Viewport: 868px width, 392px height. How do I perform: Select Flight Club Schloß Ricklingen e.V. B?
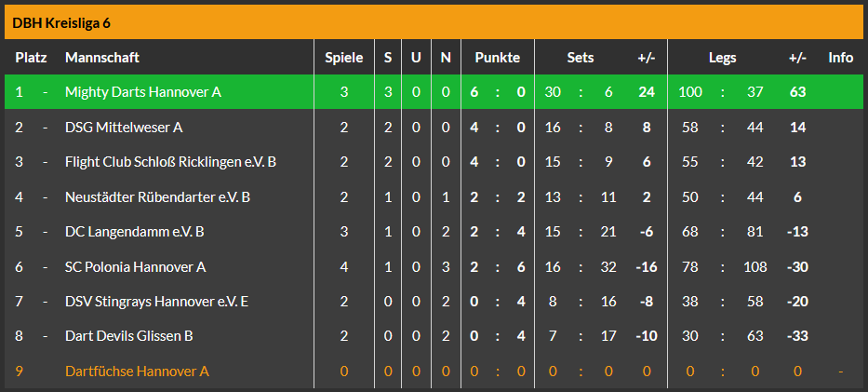tap(170, 162)
